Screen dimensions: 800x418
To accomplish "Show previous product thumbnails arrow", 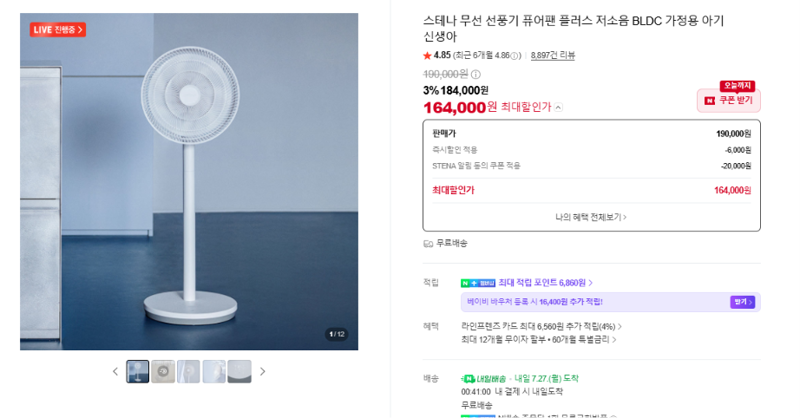I will [x=115, y=372].
